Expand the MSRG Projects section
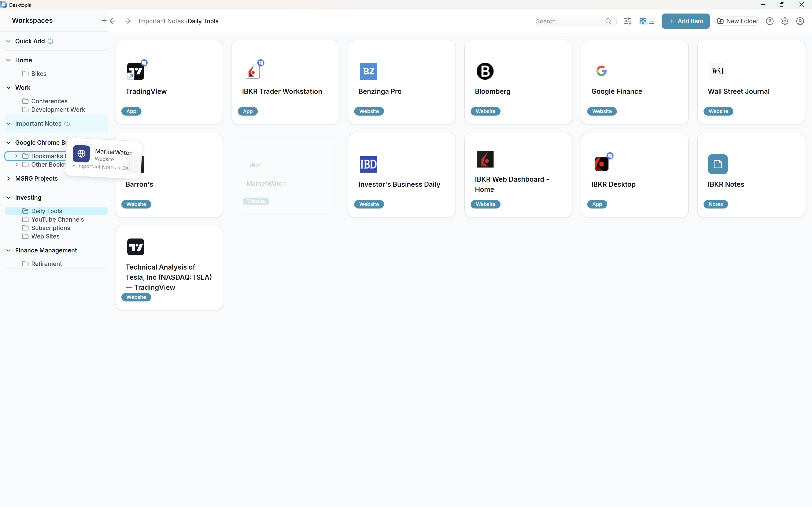 pyautogui.click(x=8, y=178)
